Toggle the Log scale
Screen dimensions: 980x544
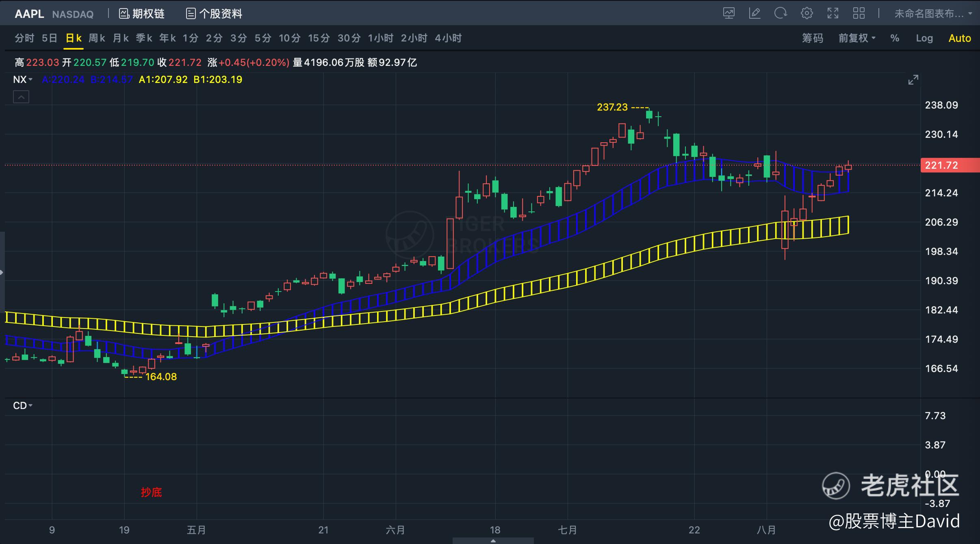(x=924, y=38)
